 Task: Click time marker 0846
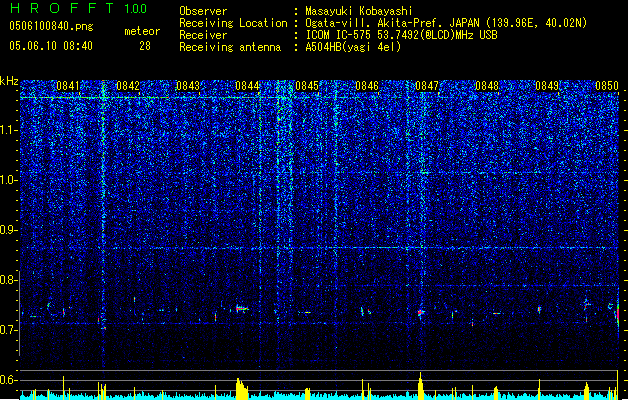tap(367, 86)
